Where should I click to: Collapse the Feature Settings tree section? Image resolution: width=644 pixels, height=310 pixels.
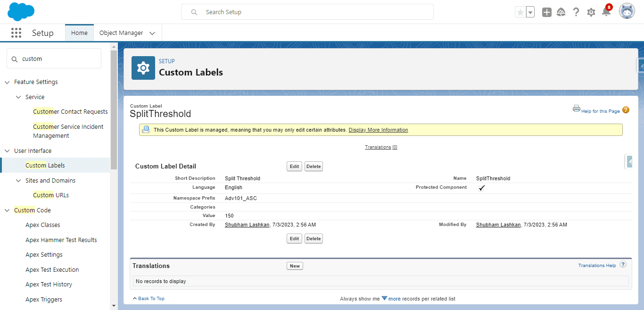[7, 82]
